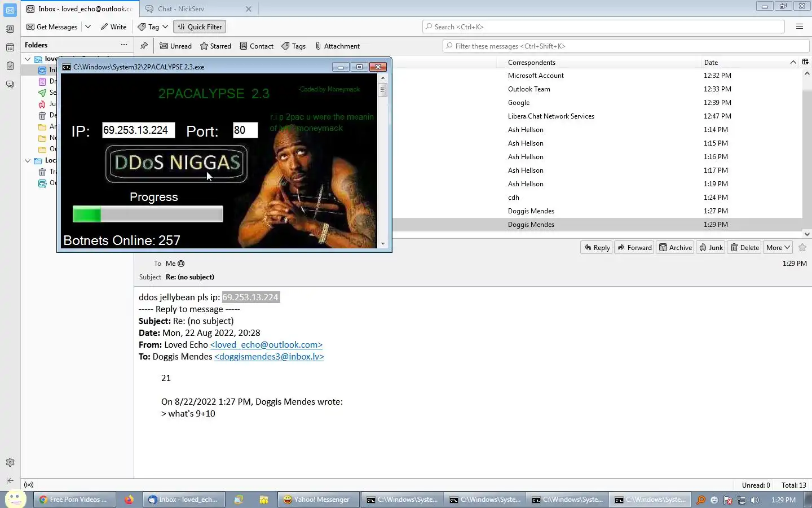This screenshot has width=812, height=508.
Task: Select the Junk folder flame icon
Action: pyautogui.click(x=42, y=104)
